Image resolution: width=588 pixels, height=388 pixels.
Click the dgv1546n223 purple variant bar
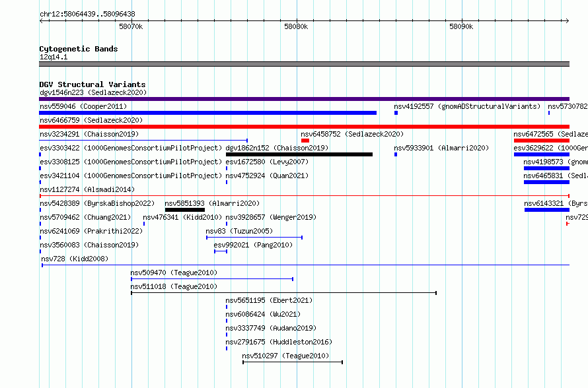pos(304,99)
